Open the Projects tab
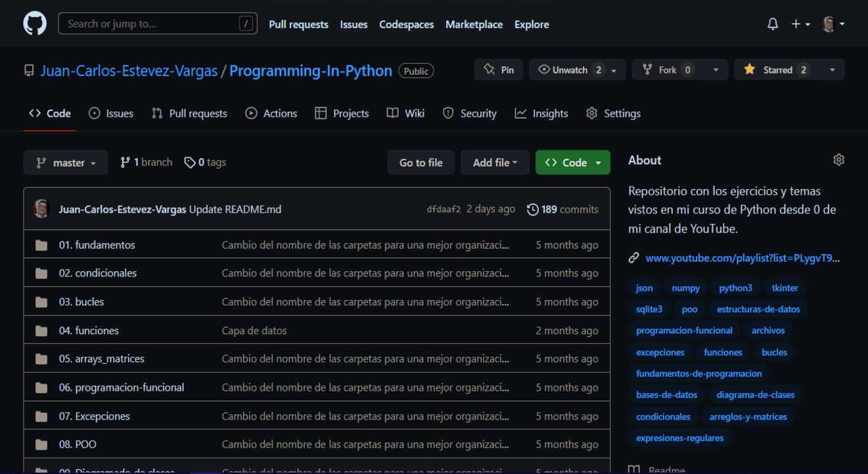The image size is (868, 474). 342,113
